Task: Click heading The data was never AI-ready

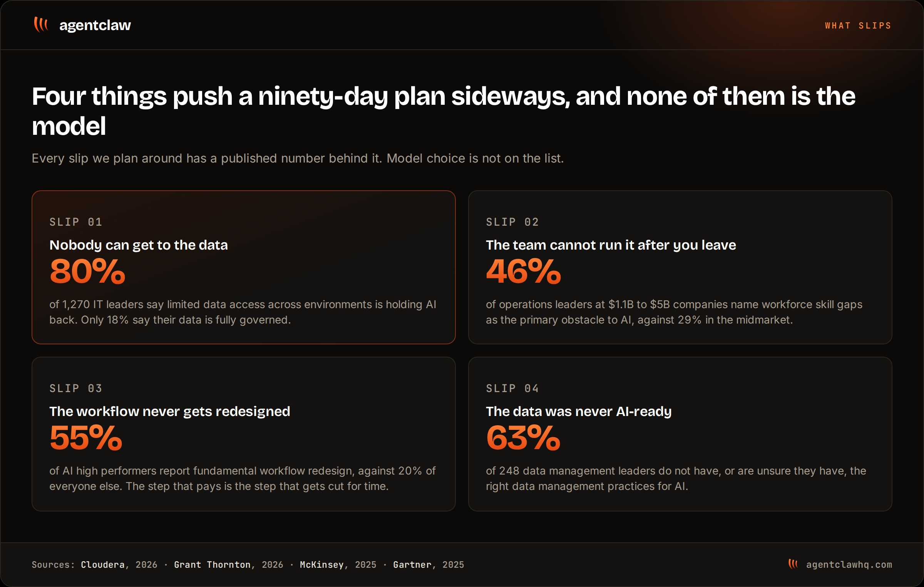Action: point(579,411)
